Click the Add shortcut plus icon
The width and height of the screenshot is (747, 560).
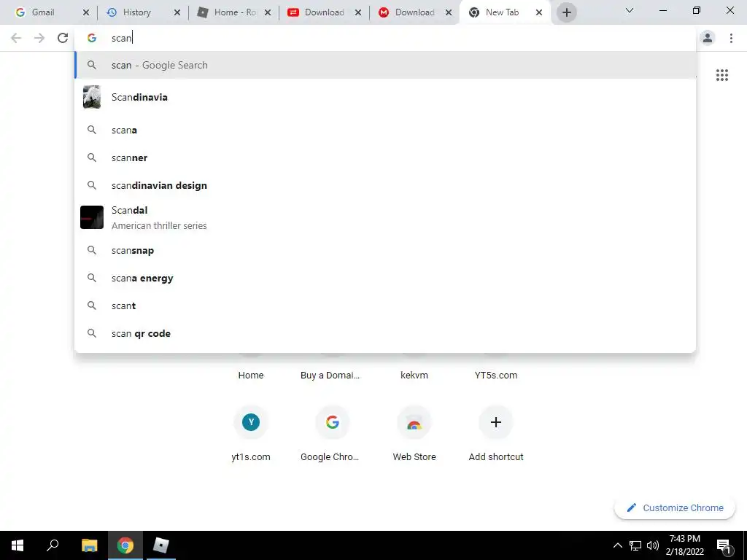click(x=496, y=422)
